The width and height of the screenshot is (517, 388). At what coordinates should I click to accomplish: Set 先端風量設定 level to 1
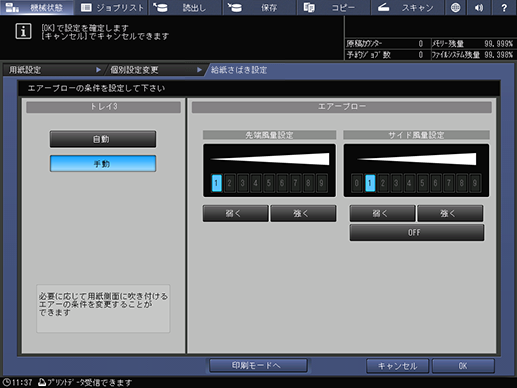(x=217, y=183)
